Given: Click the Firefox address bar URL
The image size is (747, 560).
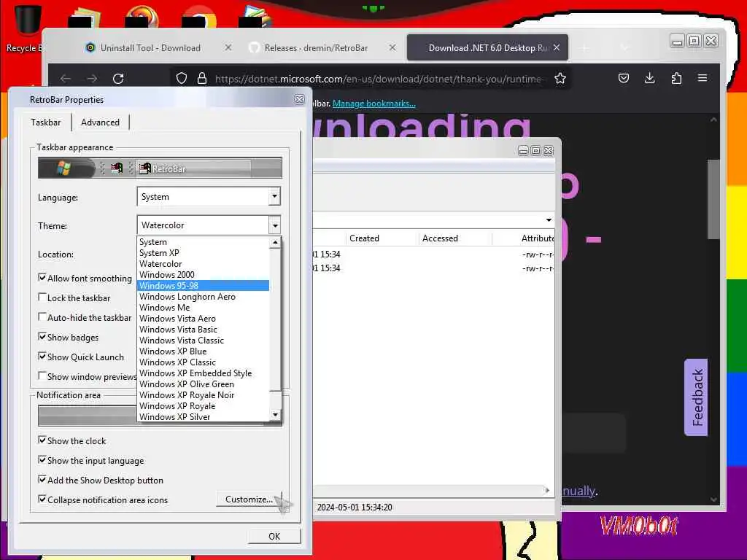Looking at the screenshot, I should coord(379,79).
